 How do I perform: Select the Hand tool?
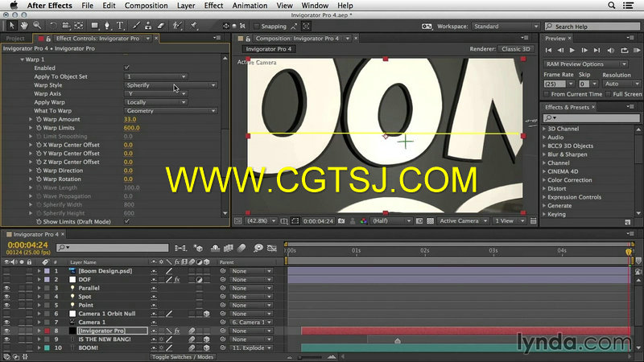click(x=24, y=26)
